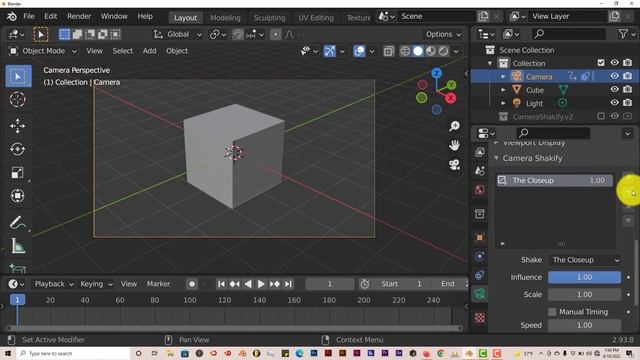The height and width of the screenshot is (360, 640).
Task: Switch to the Modeling workspace tab
Action: [x=225, y=18]
